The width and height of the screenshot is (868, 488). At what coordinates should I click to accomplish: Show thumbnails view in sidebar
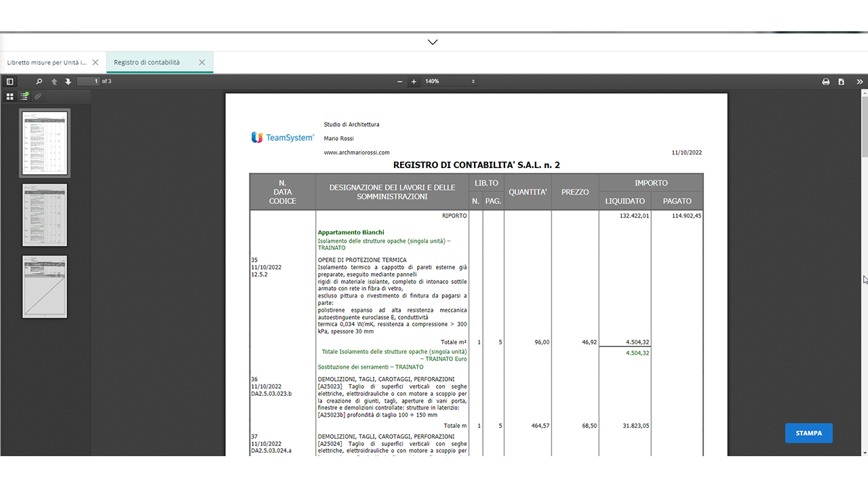tap(10, 96)
